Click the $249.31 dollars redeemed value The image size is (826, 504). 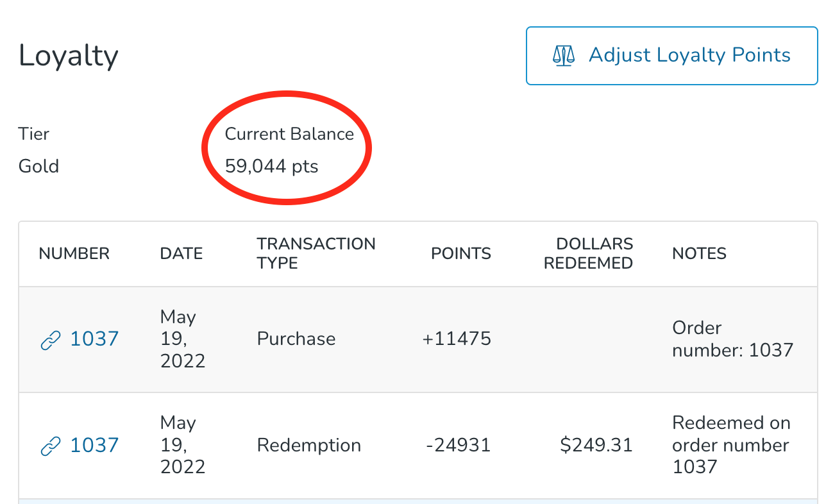point(597,445)
